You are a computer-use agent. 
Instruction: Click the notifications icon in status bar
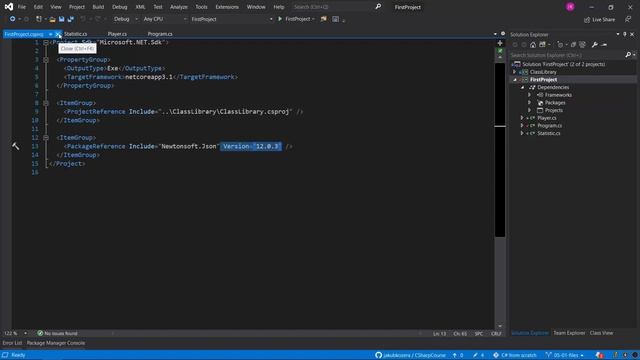(599, 355)
